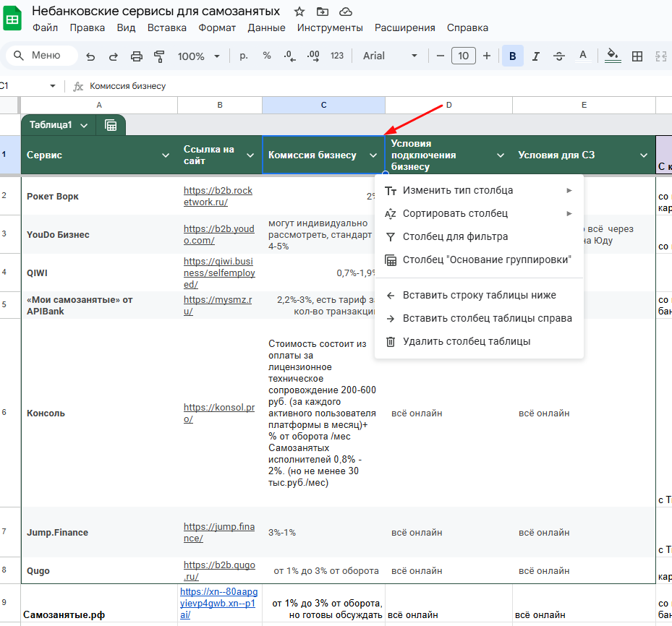
Task: Toggle Italic formatting button
Action: click(536, 56)
